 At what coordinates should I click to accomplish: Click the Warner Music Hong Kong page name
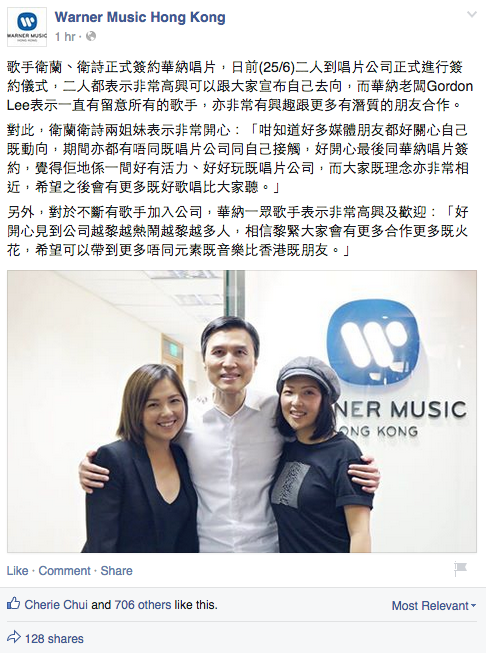(140, 17)
